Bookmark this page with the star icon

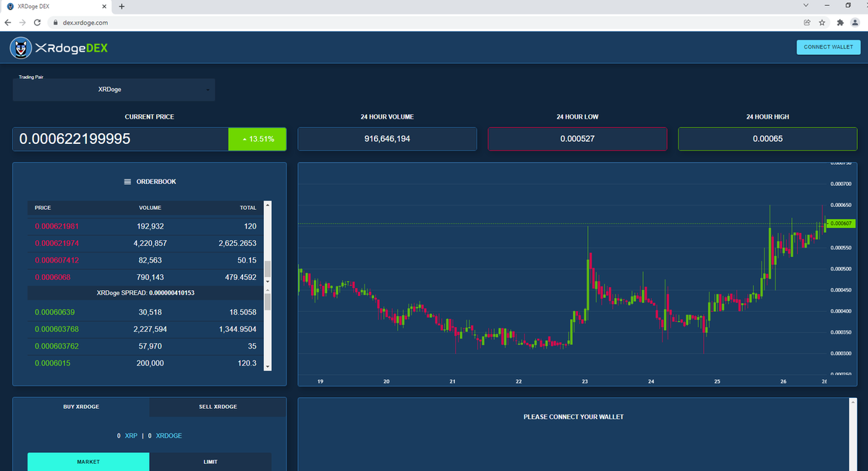click(822, 22)
